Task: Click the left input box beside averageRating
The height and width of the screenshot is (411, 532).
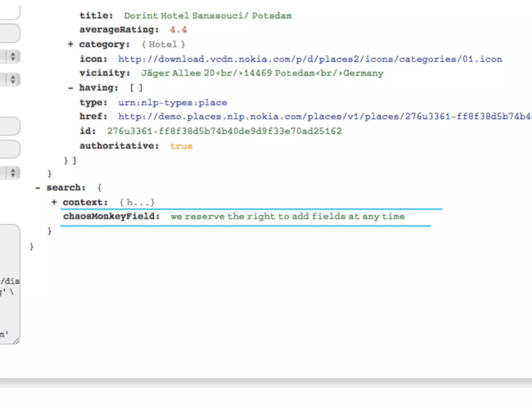Action: pyautogui.click(x=9, y=33)
